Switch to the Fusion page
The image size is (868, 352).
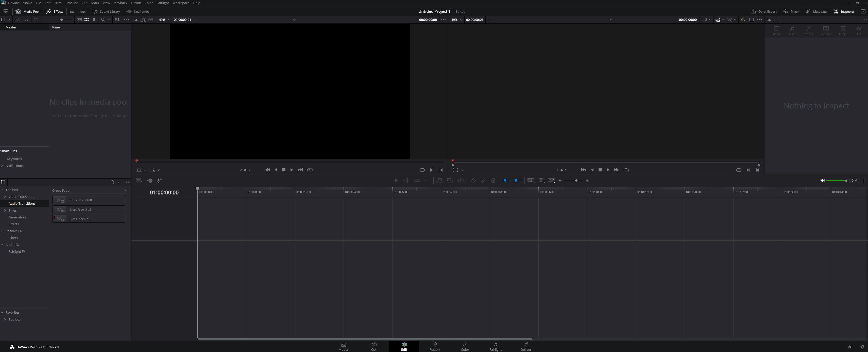[x=434, y=347]
